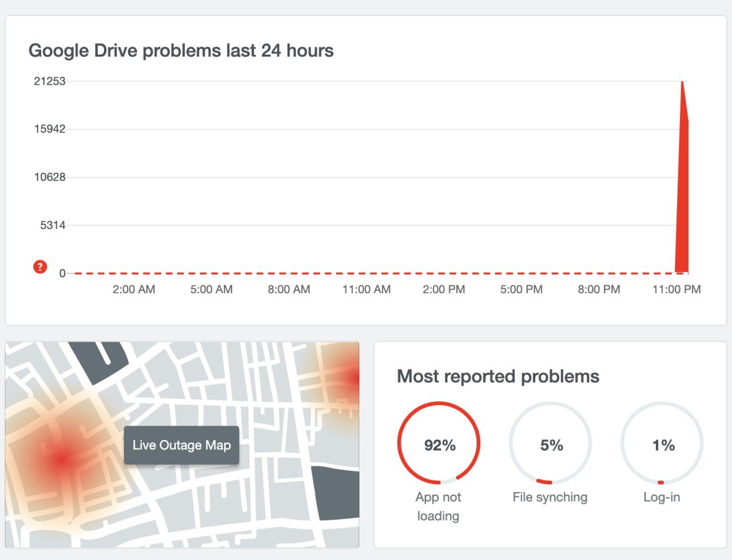Click the 5:00 PM axis label
The image size is (732, 560).
click(x=522, y=289)
